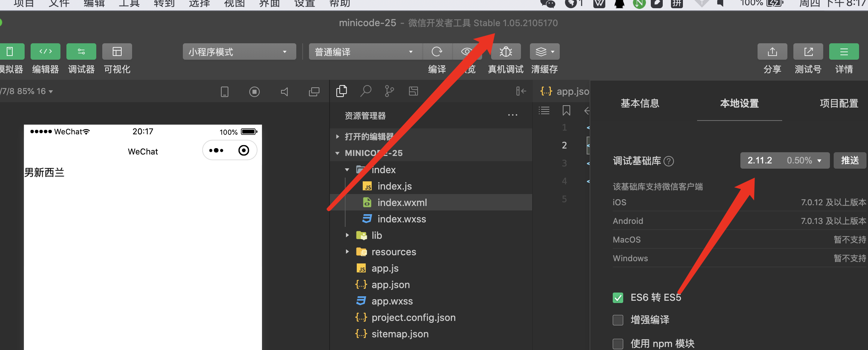Click the share (分享) upload icon
Screen dimensions: 868x350
click(772, 51)
